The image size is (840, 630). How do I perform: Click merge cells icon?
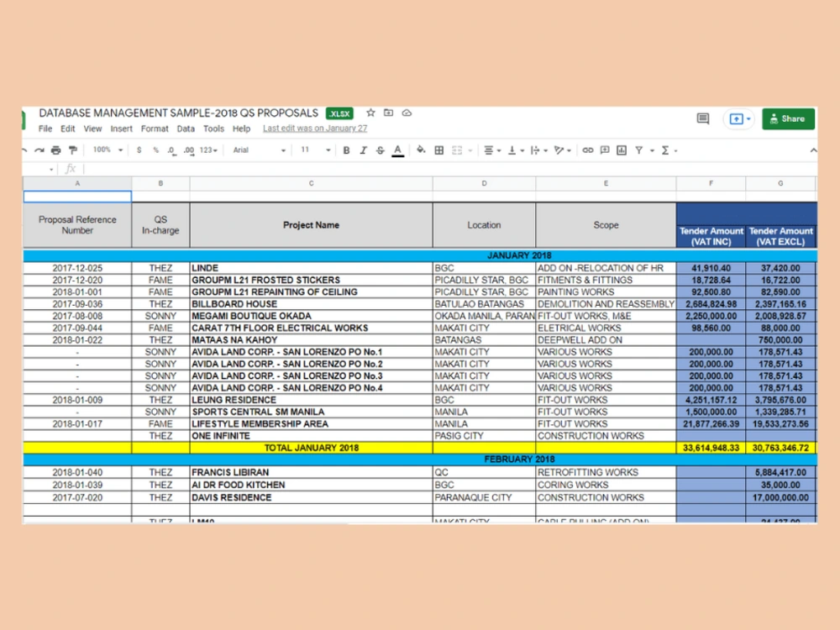click(x=457, y=150)
